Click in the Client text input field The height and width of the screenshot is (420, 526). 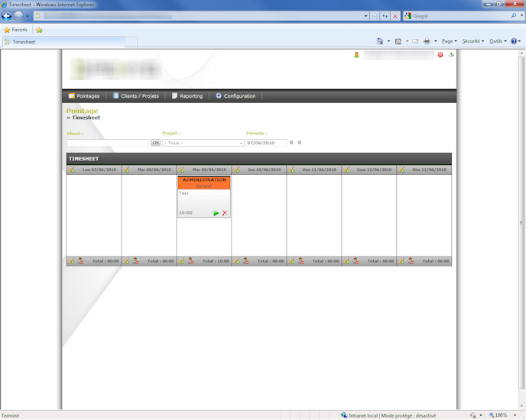tap(108, 143)
